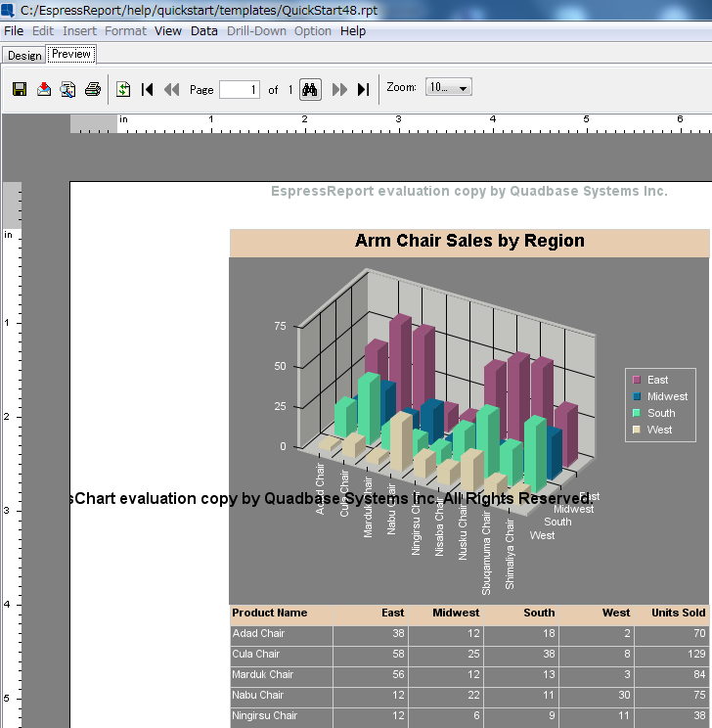Click the Sbugamuna Chair axis label
Image resolution: width=712 pixels, height=728 pixels.
[486, 553]
